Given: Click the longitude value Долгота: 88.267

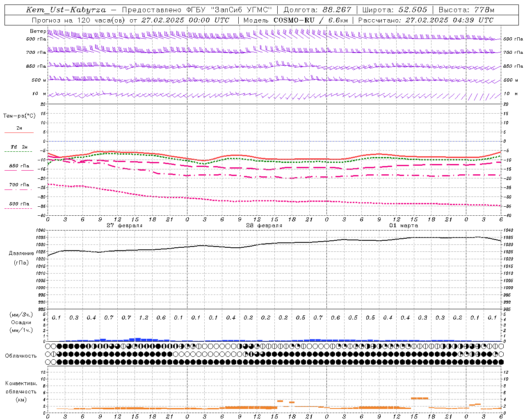Looking at the screenshot, I should 317,10.
